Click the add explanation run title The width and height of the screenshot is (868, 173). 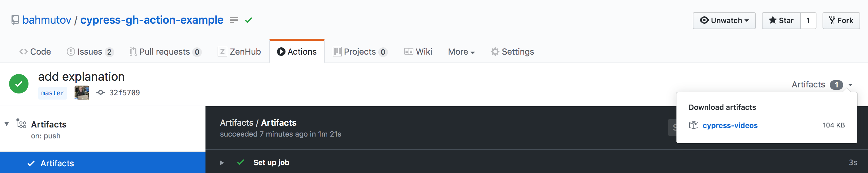[x=82, y=76]
